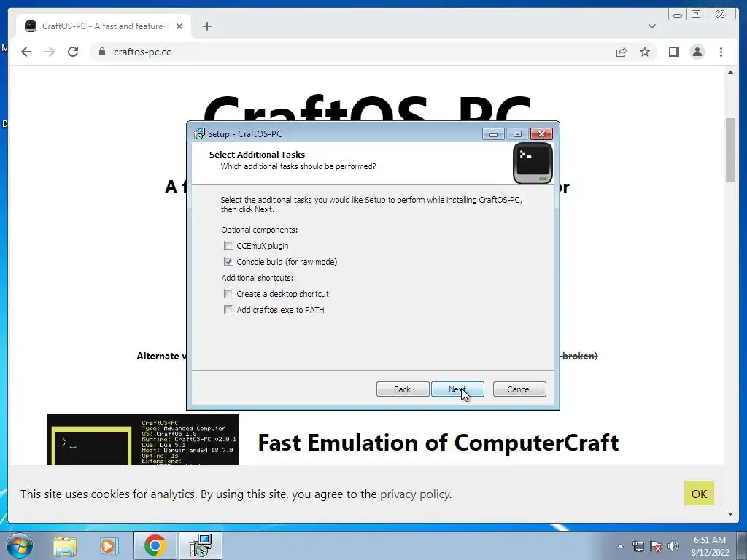Viewport: 747px width, 560px height.
Task: Launch Windows Media Player from taskbar
Action: coord(109,545)
